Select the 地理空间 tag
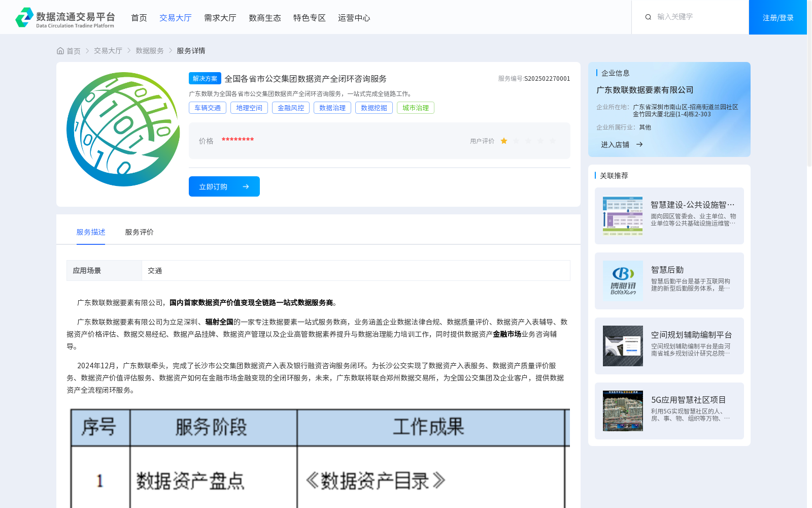This screenshot has width=812, height=508. click(249, 108)
